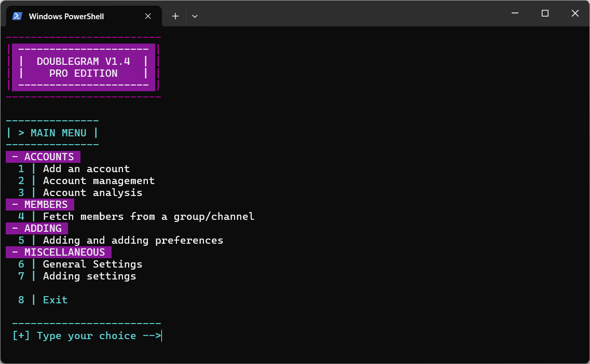Click 'Adding and adding preferences' option
Screen dimensions: 590x364
[x=133, y=240]
